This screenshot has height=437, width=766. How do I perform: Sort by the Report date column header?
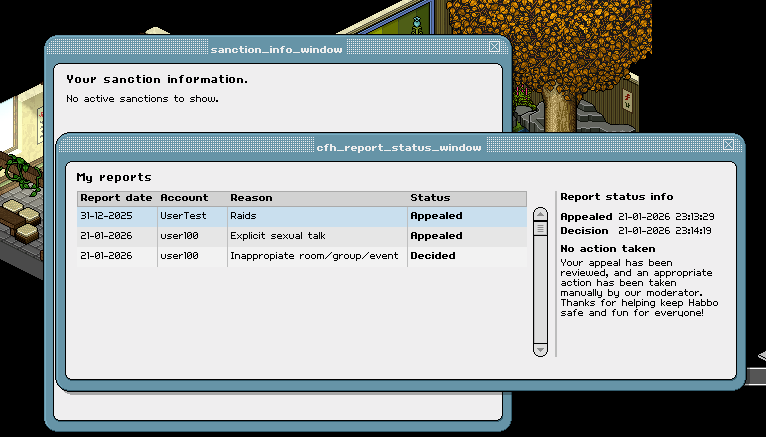click(117, 198)
